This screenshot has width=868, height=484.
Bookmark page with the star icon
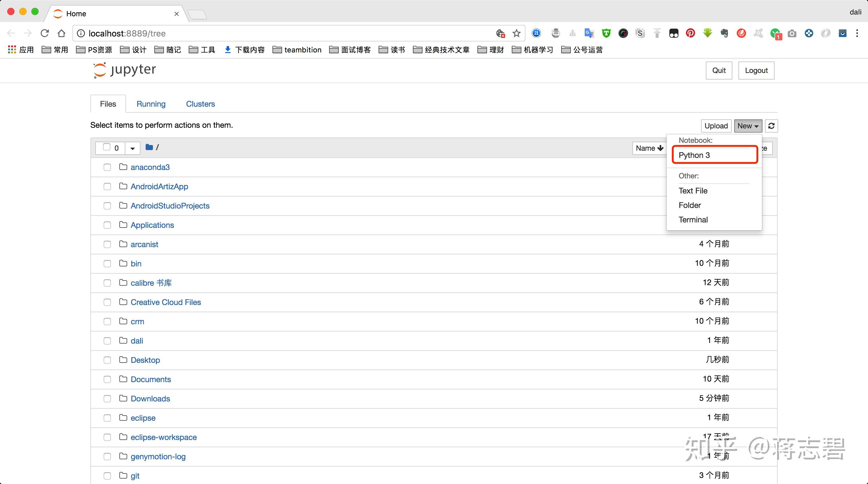(x=516, y=33)
